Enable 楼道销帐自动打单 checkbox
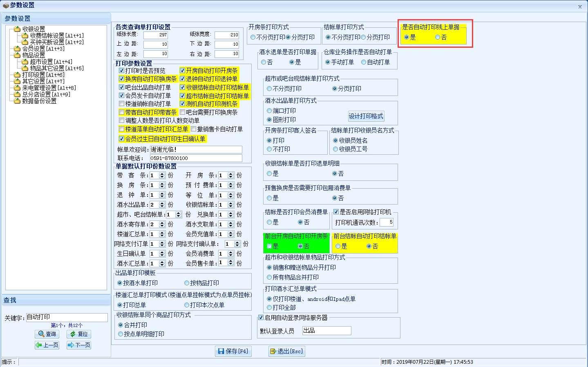The image size is (588, 367). [121, 104]
